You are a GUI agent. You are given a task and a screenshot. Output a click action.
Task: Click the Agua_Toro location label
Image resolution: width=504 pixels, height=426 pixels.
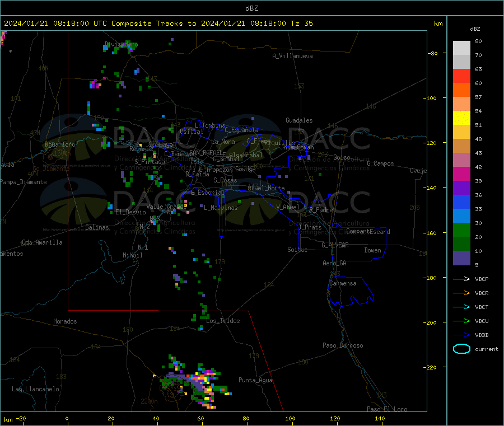click(60, 144)
